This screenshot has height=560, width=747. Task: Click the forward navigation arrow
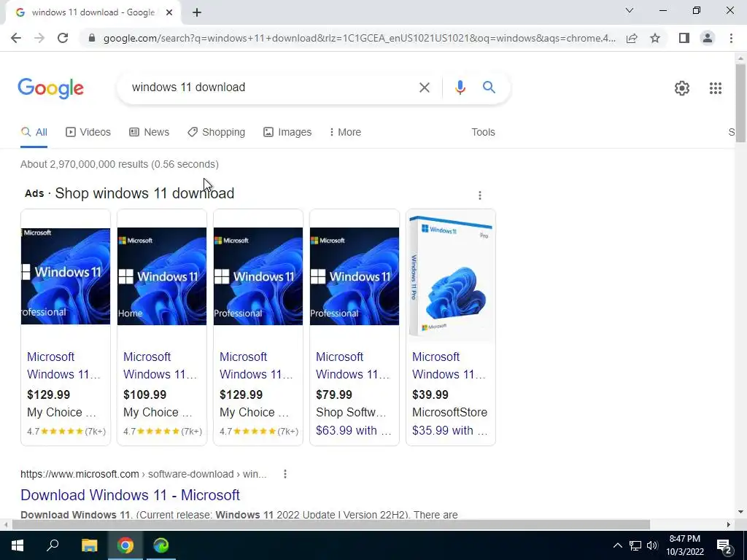(x=39, y=38)
